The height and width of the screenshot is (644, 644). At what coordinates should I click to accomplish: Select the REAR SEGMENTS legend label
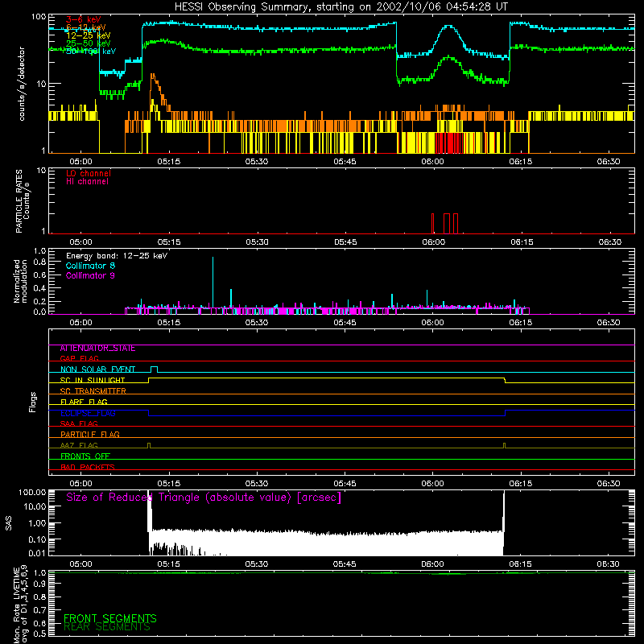tap(107, 627)
